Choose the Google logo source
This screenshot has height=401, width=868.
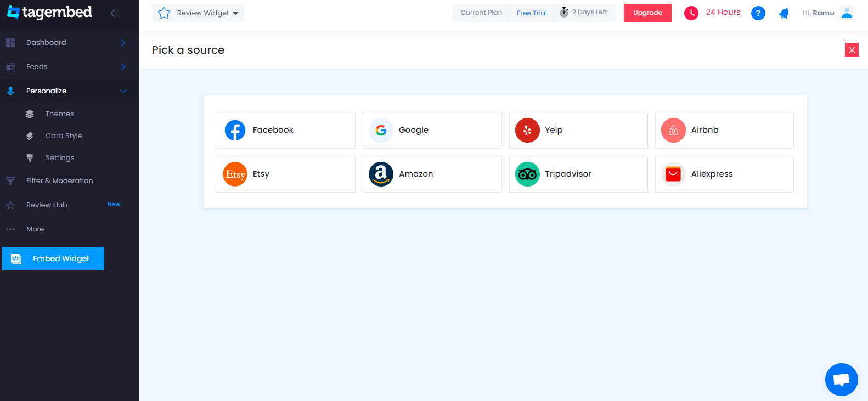point(381,130)
